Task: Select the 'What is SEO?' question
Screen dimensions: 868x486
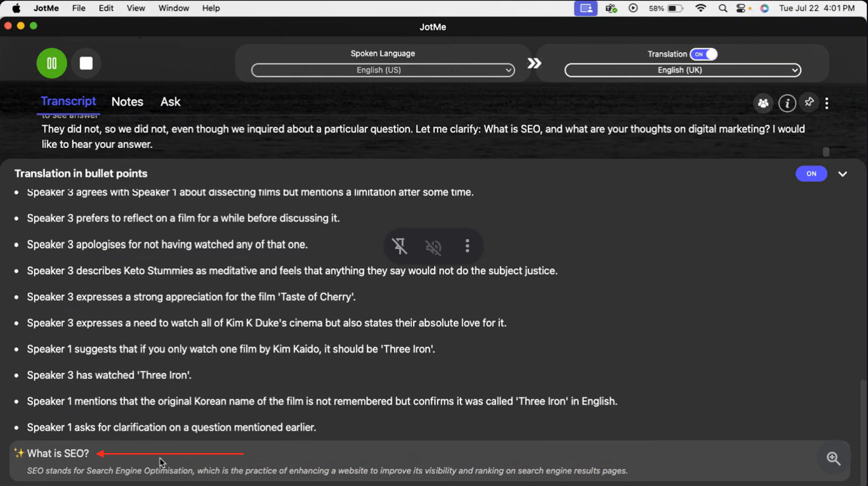Action: tap(58, 453)
